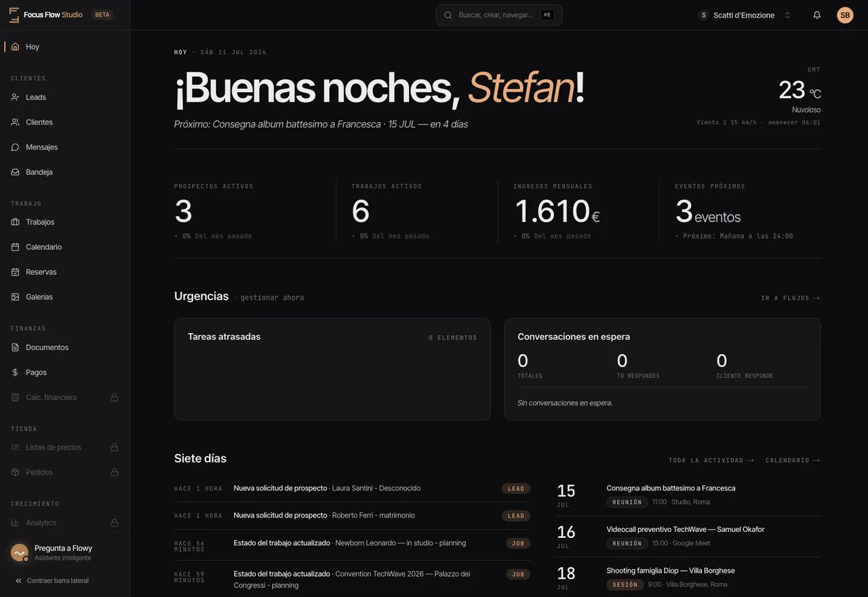Click the lock icon beside Calc. financiera

click(115, 398)
